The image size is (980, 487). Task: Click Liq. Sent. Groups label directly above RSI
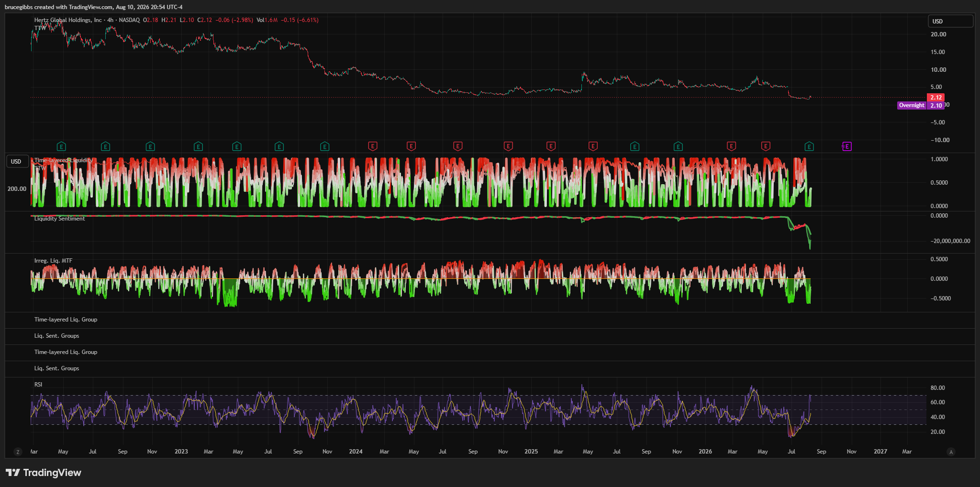[x=56, y=368]
